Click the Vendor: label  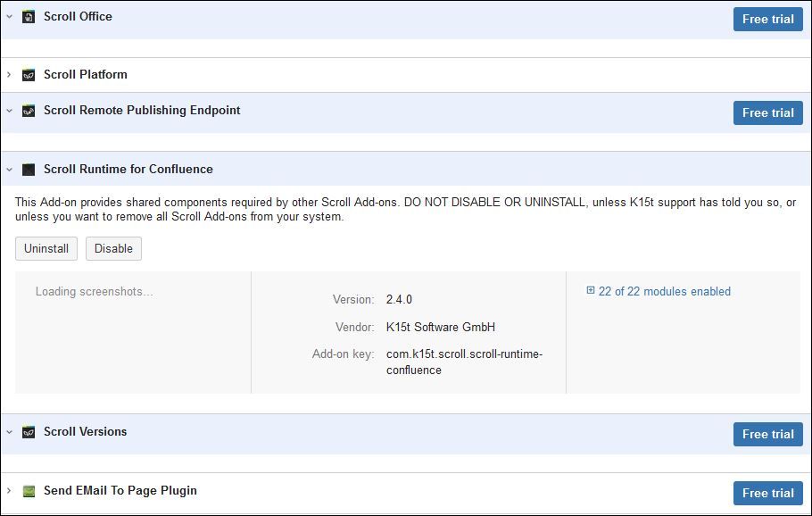[355, 327]
